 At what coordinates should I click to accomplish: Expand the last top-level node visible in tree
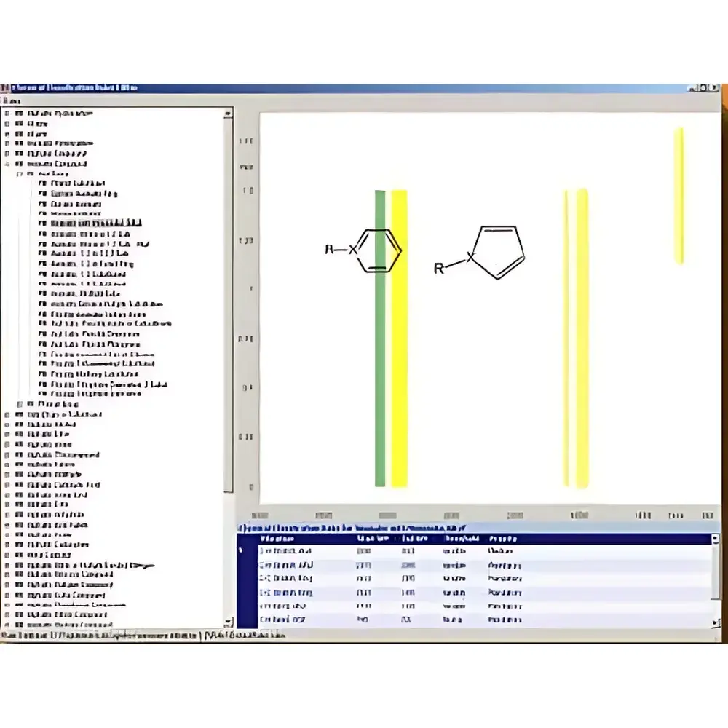click(7, 624)
